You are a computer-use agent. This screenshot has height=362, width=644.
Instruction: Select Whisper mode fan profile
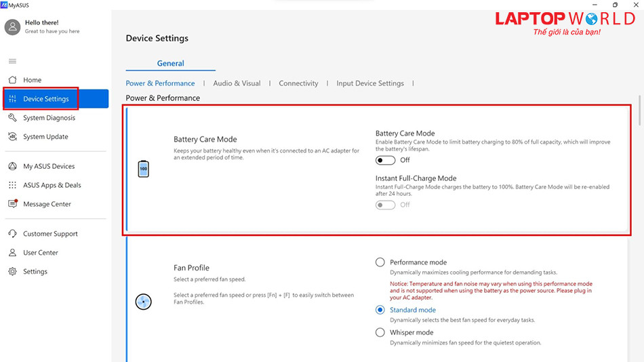tap(380, 333)
